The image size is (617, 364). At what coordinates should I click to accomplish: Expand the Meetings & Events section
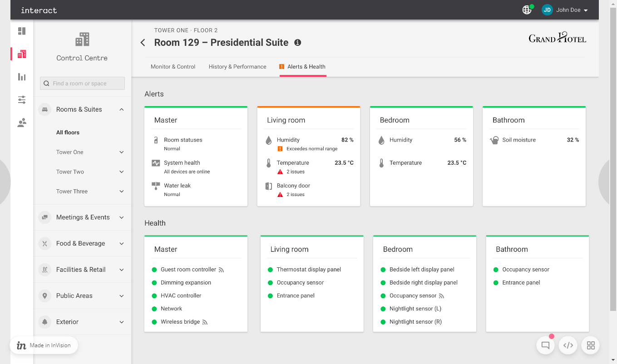pos(121,217)
